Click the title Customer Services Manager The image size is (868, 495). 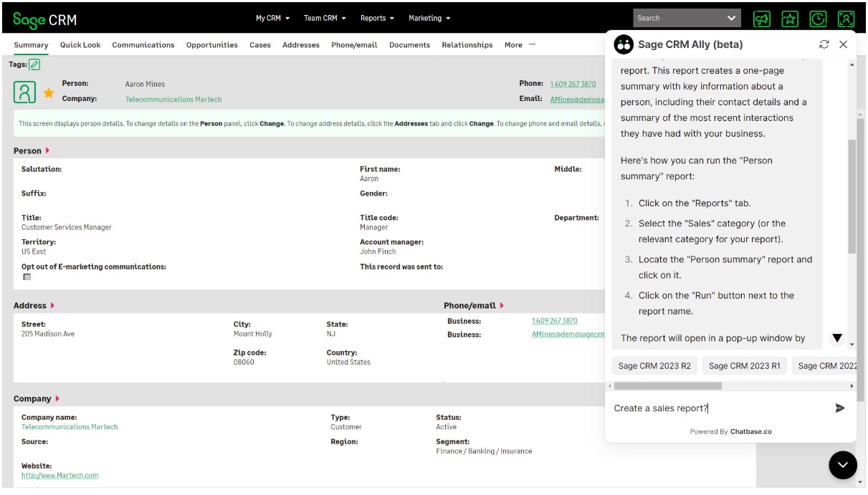[67, 227]
